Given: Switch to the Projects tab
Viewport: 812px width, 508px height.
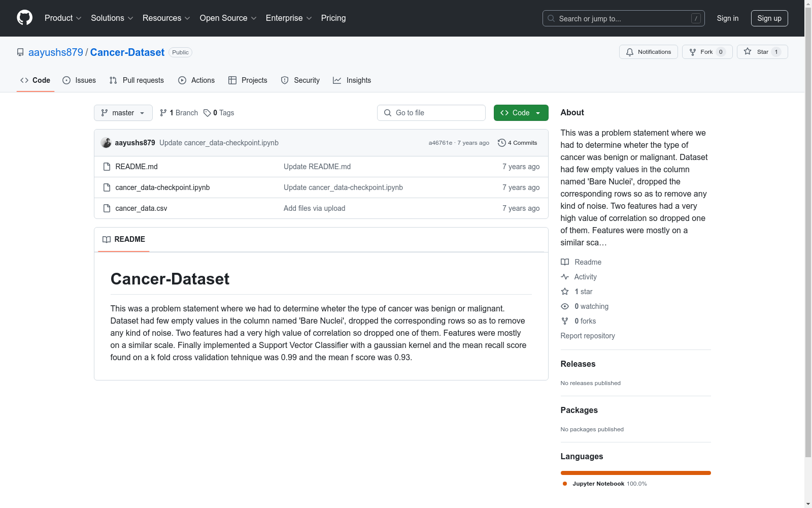Looking at the screenshot, I should 248,80.
